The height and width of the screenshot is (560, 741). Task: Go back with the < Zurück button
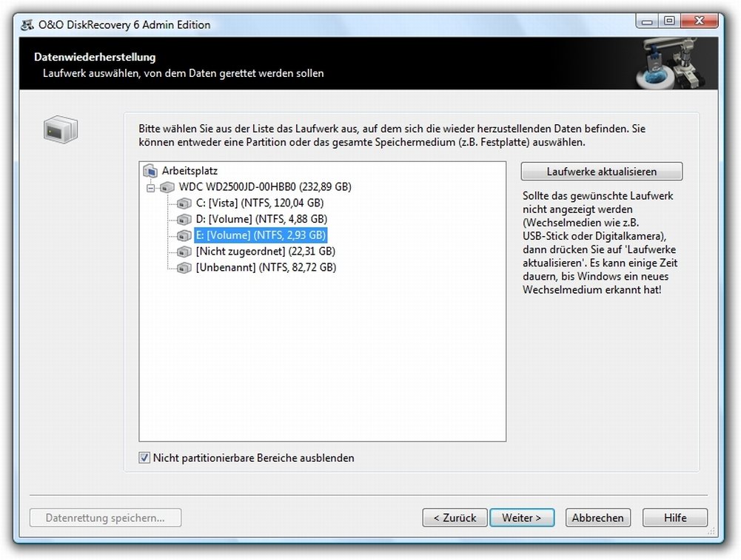tap(455, 518)
